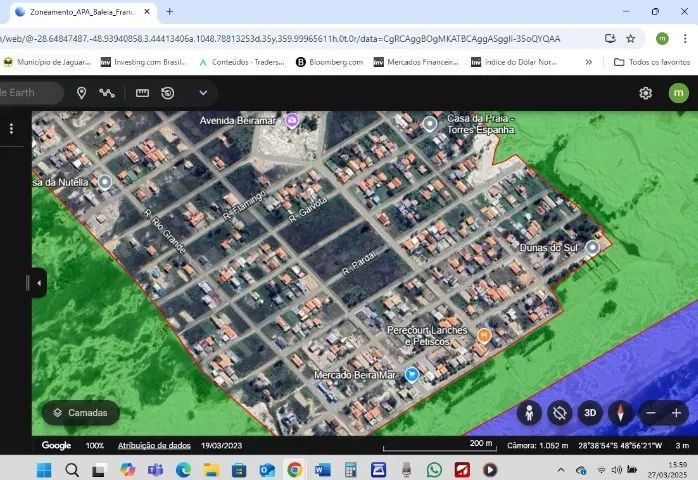698x480 pixels.
Task: Click the R. Pardal street label
Action: click(x=359, y=263)
